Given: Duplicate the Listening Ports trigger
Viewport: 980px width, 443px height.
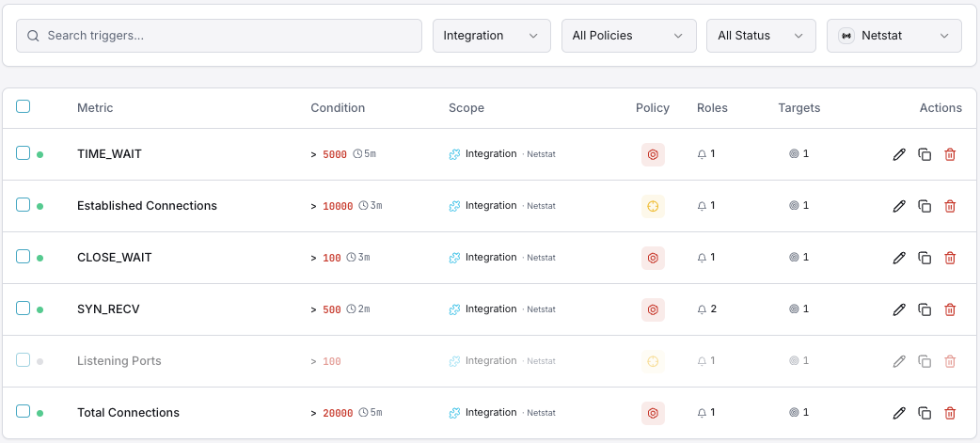Looking at the screenshot, I should (925, 361).
